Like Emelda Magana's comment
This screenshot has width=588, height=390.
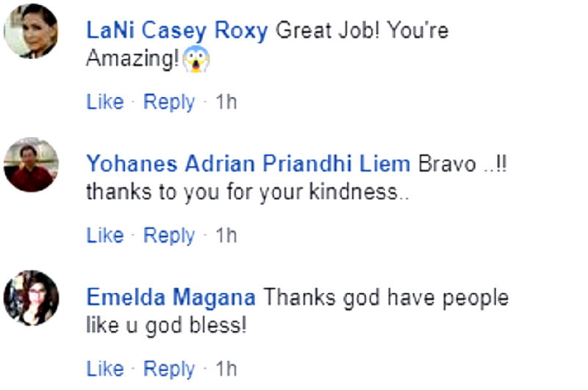104,369
